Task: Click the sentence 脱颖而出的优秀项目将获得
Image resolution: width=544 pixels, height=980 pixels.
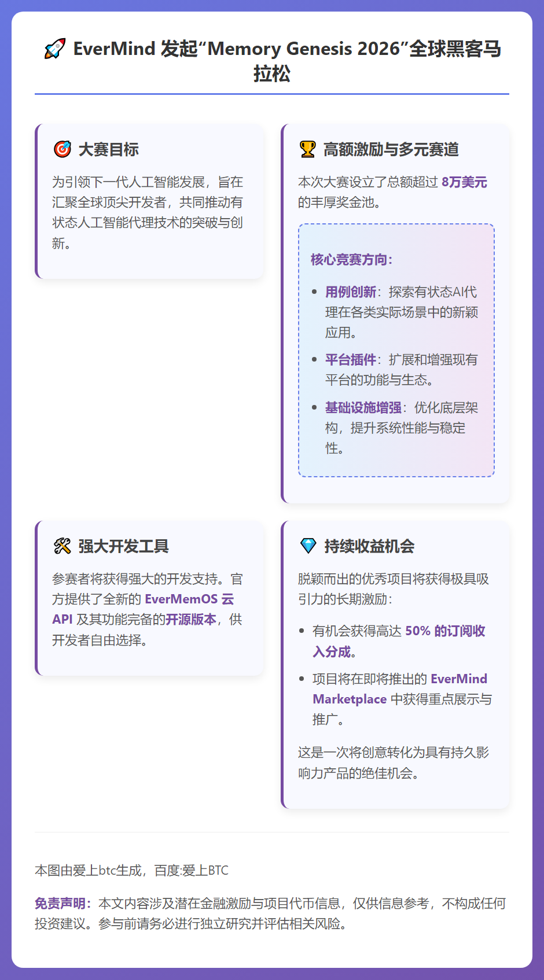Action: 394,589
